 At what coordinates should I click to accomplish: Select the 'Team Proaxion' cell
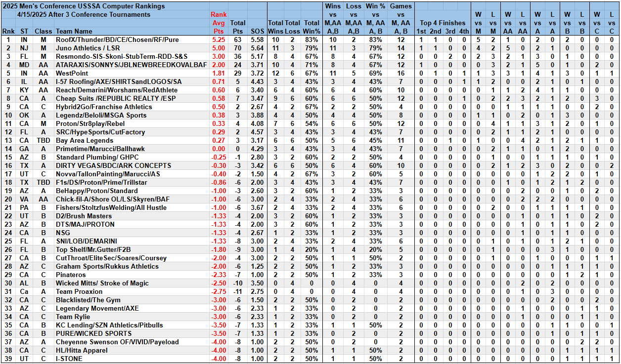point(79,291)
